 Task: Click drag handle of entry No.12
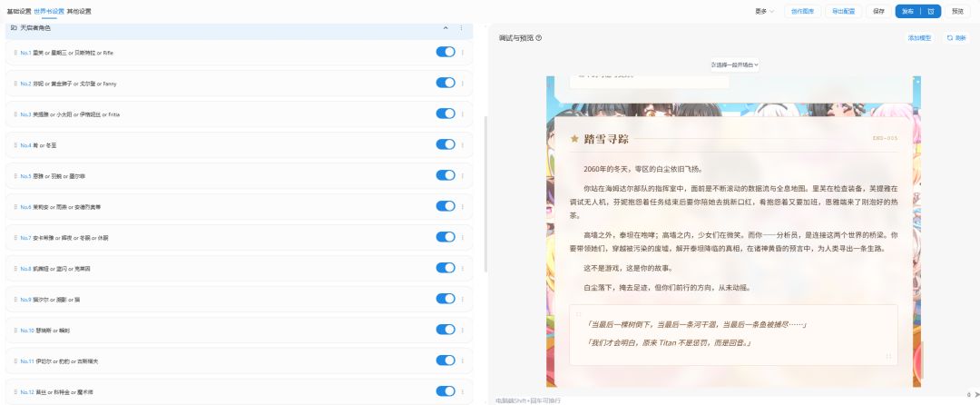[x=15, y=391]
